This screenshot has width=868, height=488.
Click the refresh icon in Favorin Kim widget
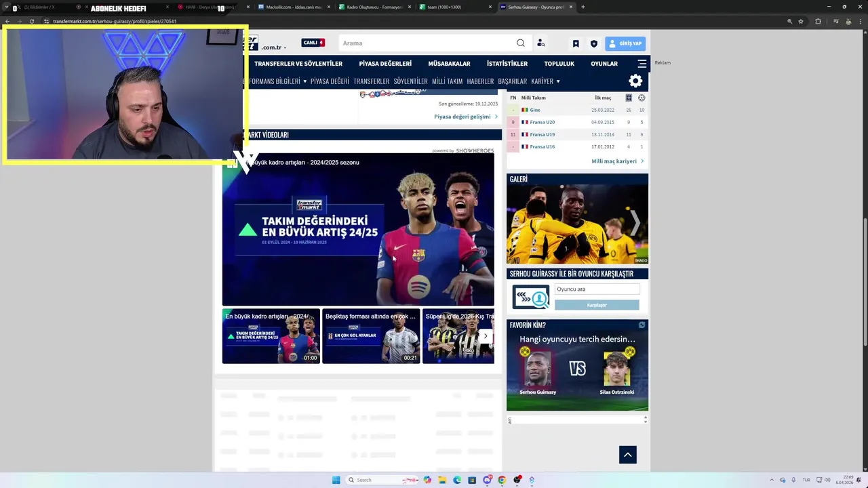click(x=642, y=325)
